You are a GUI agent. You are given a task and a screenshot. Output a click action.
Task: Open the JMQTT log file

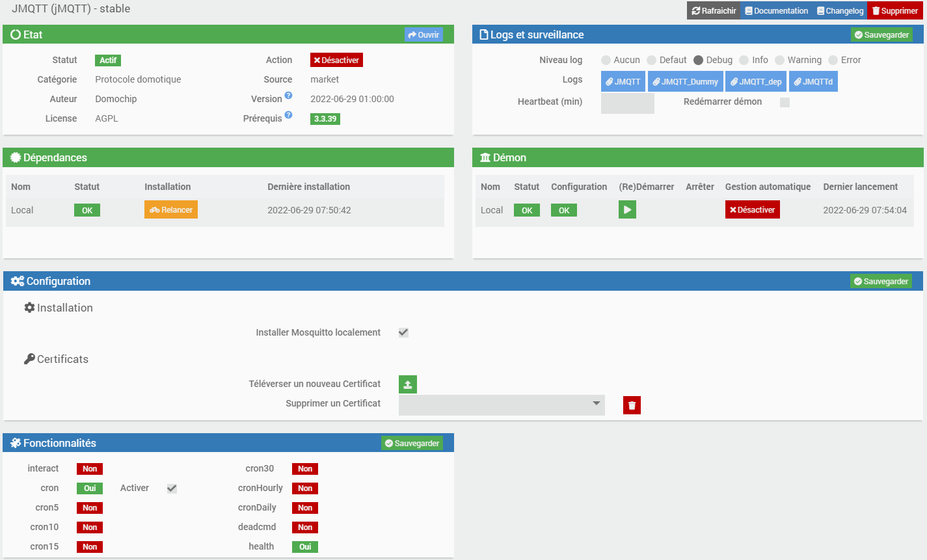tap(623, 81)
